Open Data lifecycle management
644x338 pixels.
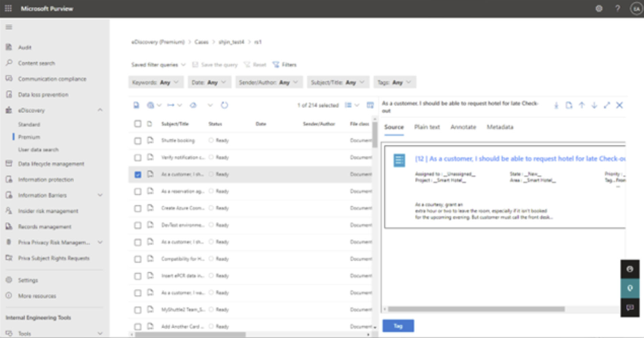point(51,164)
